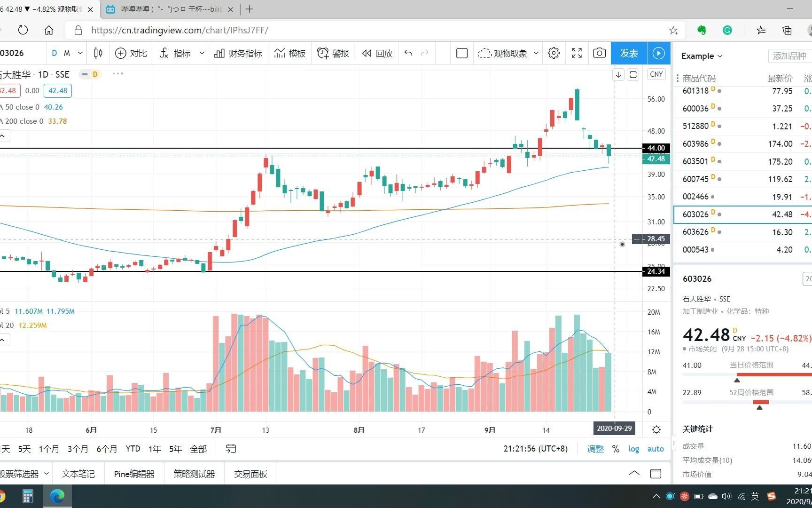Screen dimensions: 812x508
Task: Open calculator from taskbar
Action: pyautogui.click(x=28, y=496)
